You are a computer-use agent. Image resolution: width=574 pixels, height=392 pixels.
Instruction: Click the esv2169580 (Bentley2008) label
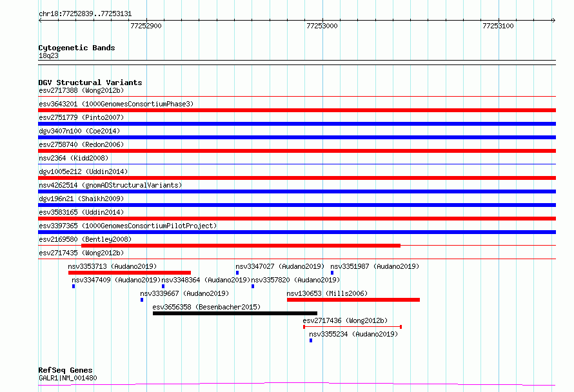coord(85,239)
